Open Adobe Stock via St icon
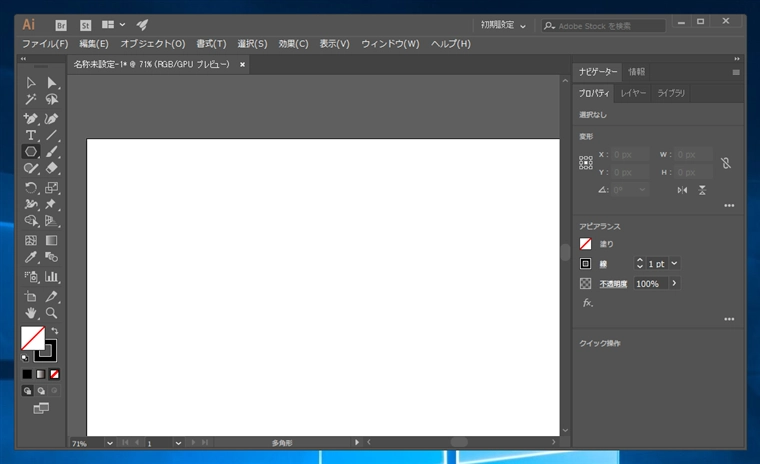Screen dimensions: 760x464 pos(85,25)
